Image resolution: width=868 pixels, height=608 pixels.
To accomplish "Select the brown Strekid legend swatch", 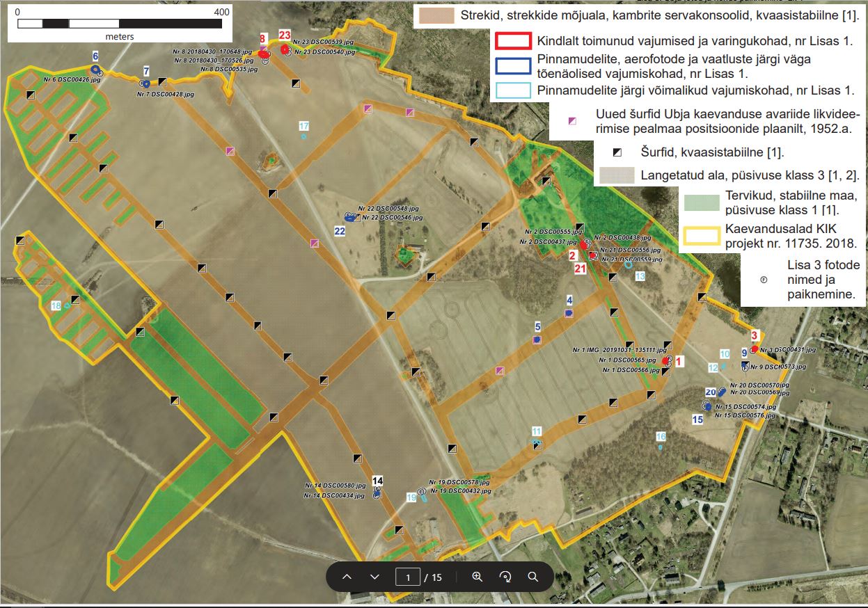I will (x=435, y=17).
